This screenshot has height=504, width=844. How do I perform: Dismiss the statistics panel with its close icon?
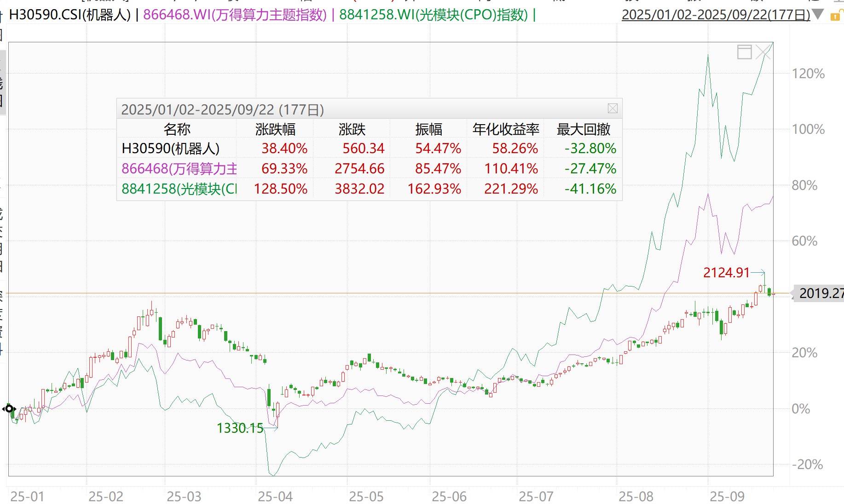point(613,109)
